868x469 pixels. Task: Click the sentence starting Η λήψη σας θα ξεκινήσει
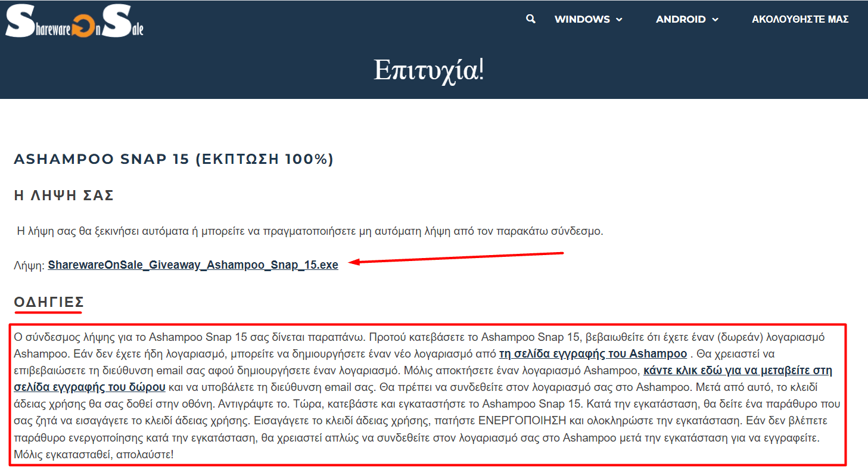pyautogui.click(x=310, y=231)
